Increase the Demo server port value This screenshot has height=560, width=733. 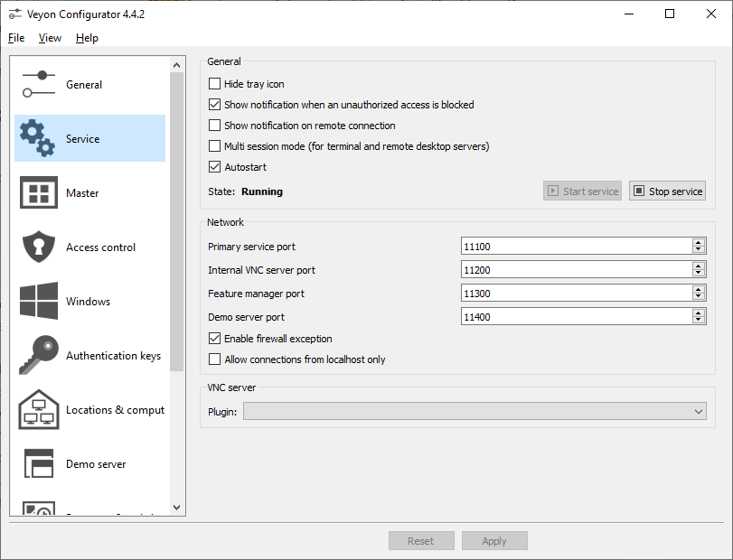[699, 313]
